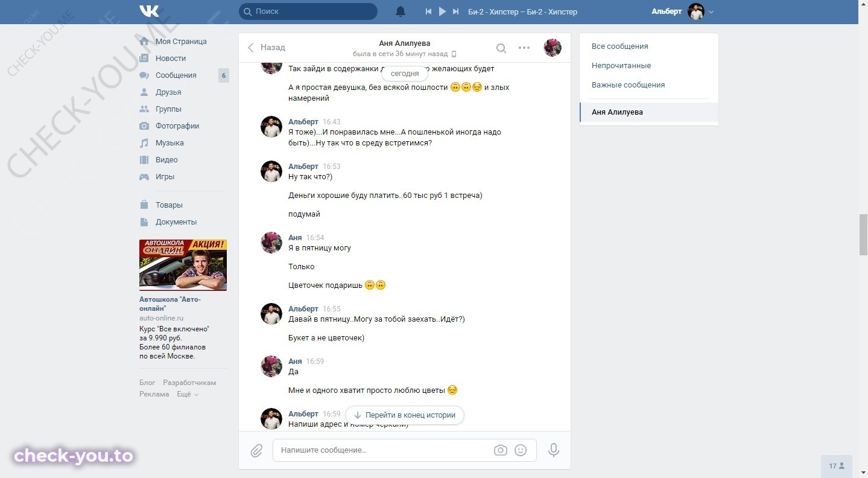
Task: Skip to previous track in header player
Action: (x=428, y=11)
